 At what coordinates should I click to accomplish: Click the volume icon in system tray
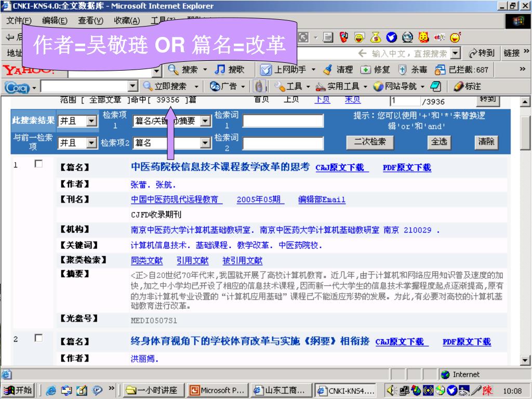(392, 391)
